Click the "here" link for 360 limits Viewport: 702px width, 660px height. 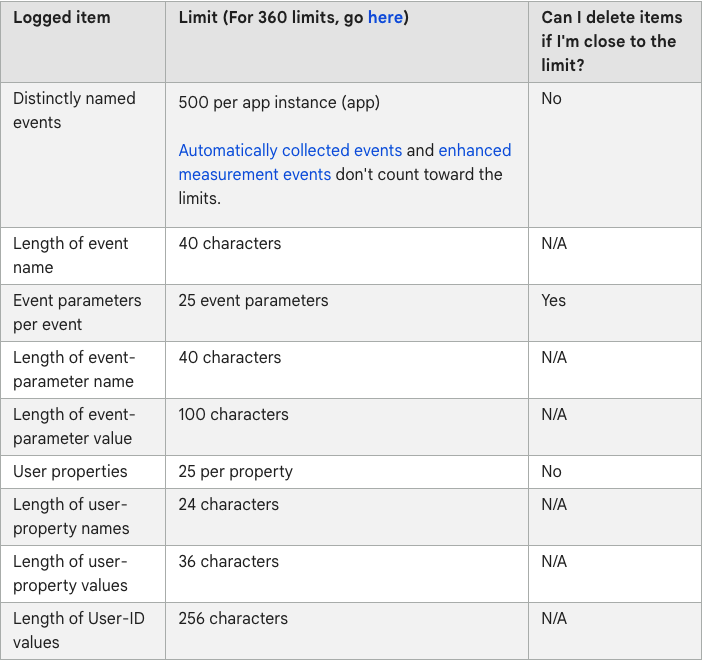[385, 18]
